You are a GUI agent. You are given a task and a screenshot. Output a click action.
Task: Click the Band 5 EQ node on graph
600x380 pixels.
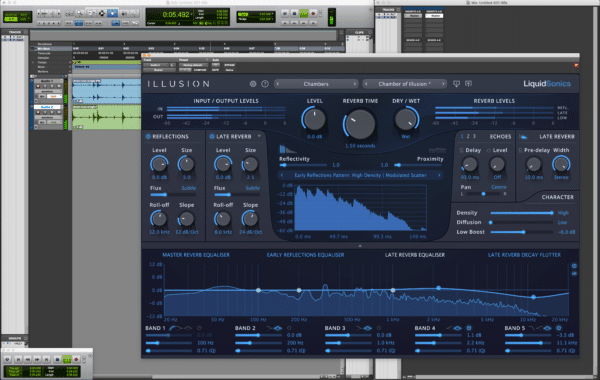point(533,297)
